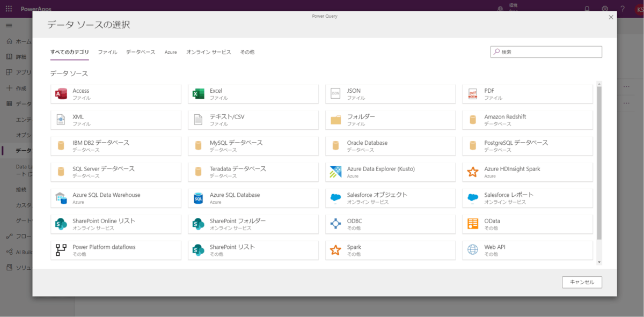Switch to the オンライン サービス tab

click(209, 52)
